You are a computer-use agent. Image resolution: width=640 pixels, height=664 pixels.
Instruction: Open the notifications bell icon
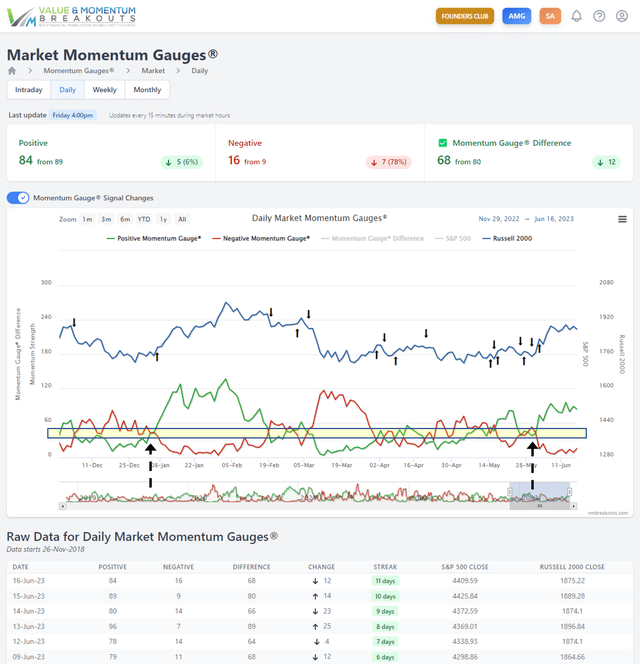576,16
